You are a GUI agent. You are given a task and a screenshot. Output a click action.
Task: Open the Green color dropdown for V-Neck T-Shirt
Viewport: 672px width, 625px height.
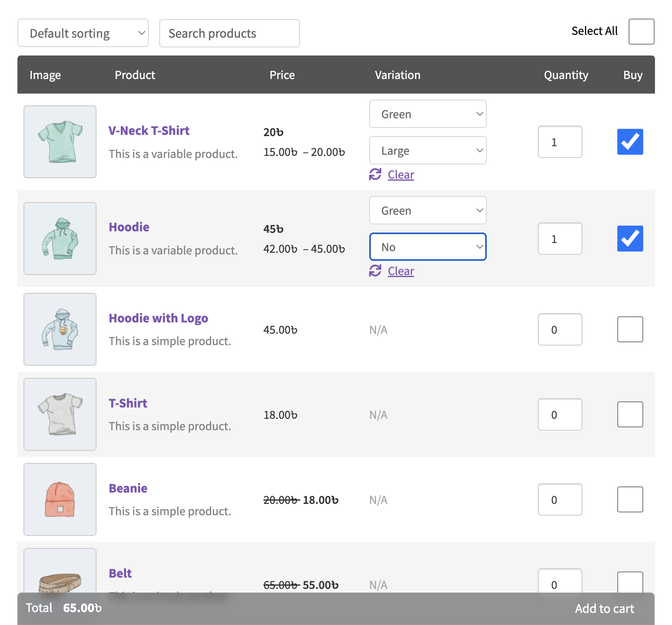pos(428,114)
